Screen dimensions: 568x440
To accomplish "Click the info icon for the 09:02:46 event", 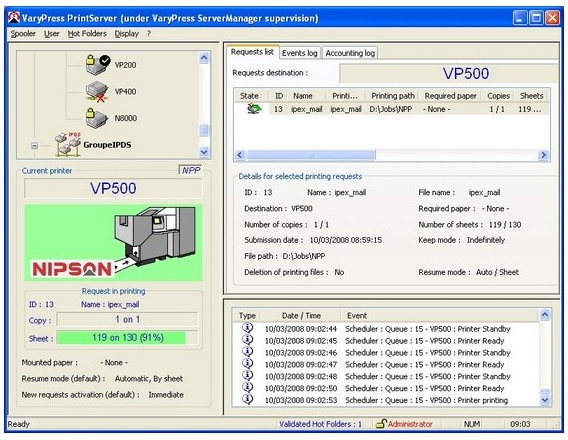I will click(x=247, y=352).
